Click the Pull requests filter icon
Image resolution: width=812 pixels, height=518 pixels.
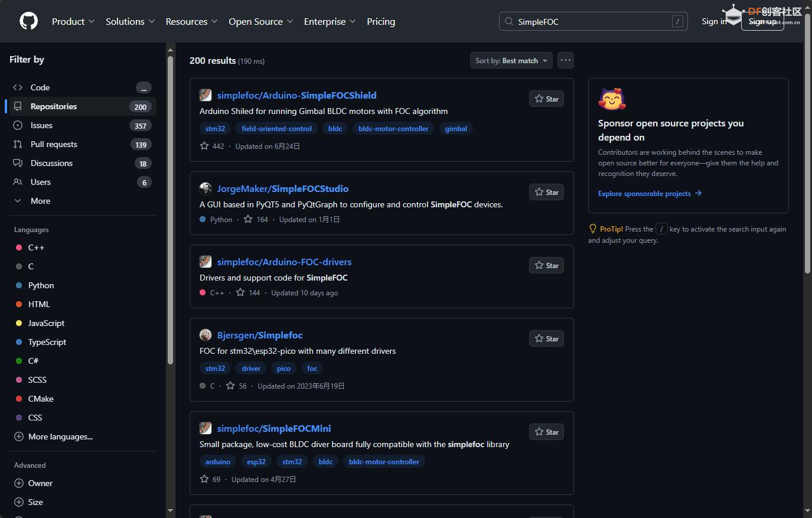click(18, 144)
